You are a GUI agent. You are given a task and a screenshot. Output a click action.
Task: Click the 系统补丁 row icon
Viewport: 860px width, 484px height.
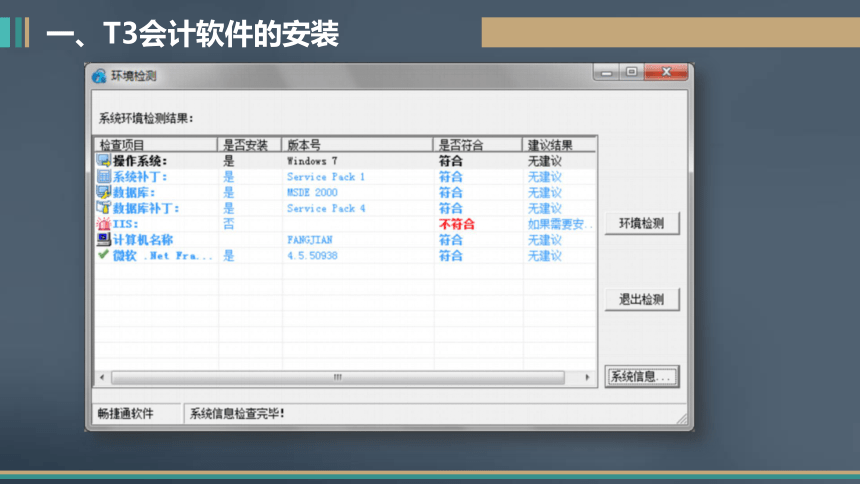pos(103,176)
